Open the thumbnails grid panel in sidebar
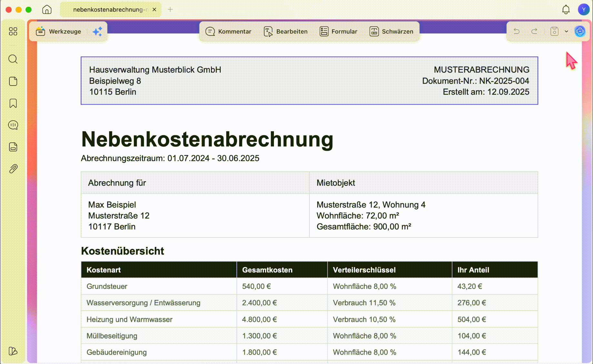The width and height of the screenshot is (593, 364). point(13,31)
